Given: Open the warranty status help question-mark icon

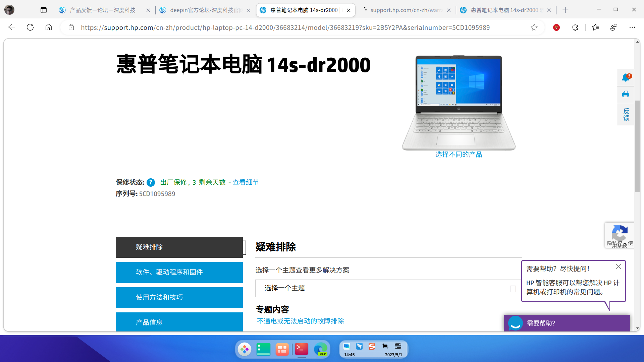Looking at the screenshot, I should click(151, 183).
